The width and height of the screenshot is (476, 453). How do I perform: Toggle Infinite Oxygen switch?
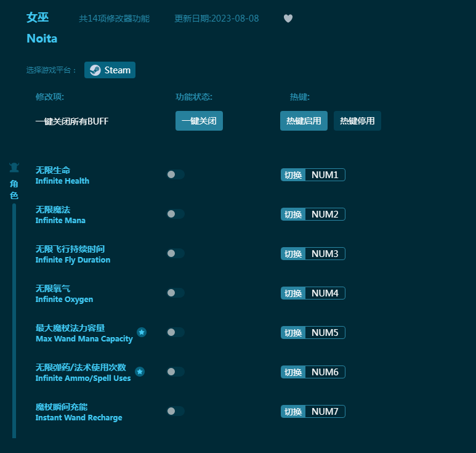(175, 293)
